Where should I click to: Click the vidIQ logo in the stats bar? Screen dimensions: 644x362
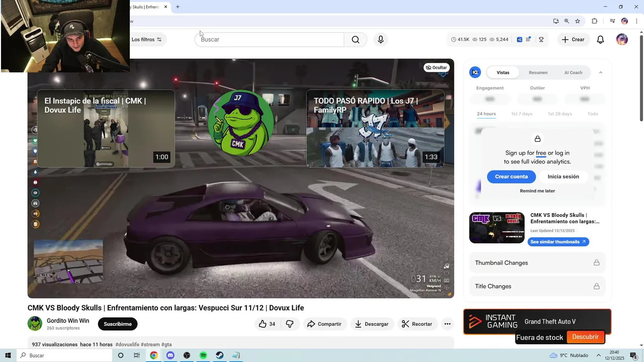click(520, 40)
